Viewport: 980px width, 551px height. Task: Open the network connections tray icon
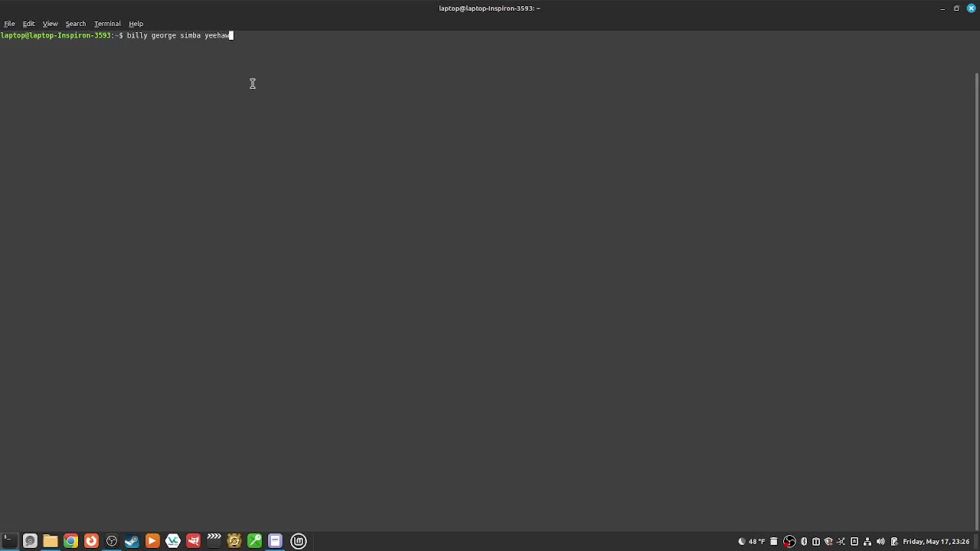[x=867, y=542]
